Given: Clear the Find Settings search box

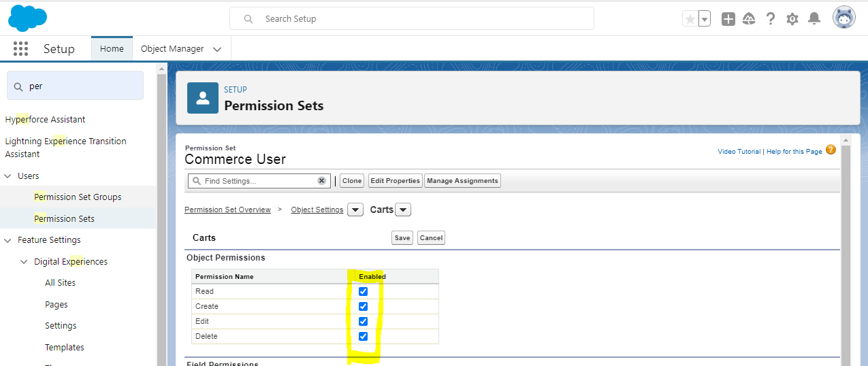Looking at the screenshot, I should 321,181.
